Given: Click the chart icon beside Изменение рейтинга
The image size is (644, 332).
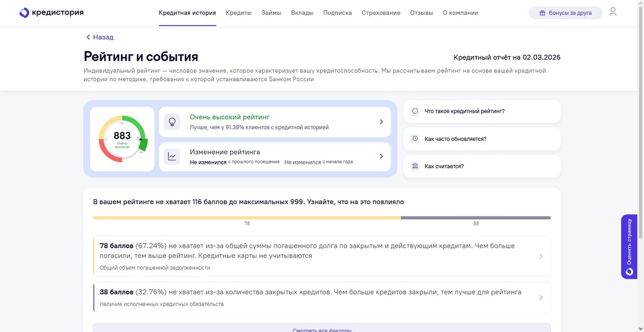Looking at the screenshot, I should point(172,156).
